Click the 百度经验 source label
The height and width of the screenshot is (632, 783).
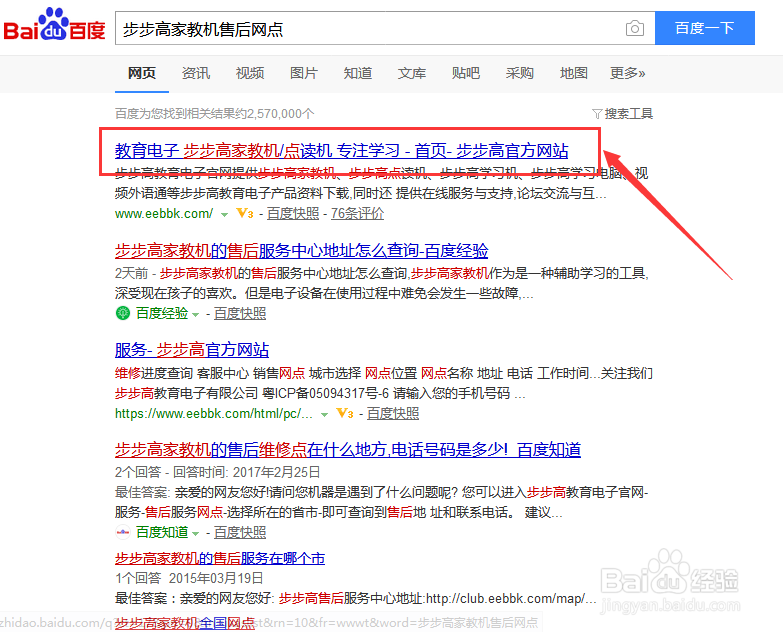click(x=162, y=314)
